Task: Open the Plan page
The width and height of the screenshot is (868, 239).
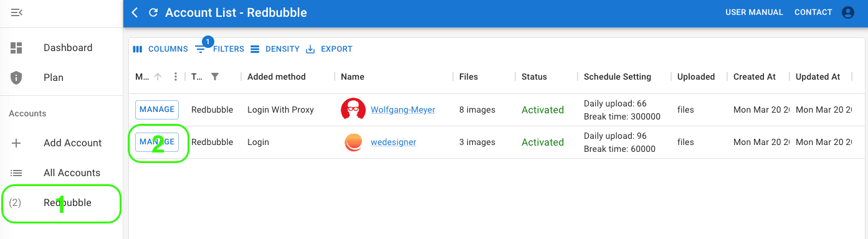Action: point(54,78)
